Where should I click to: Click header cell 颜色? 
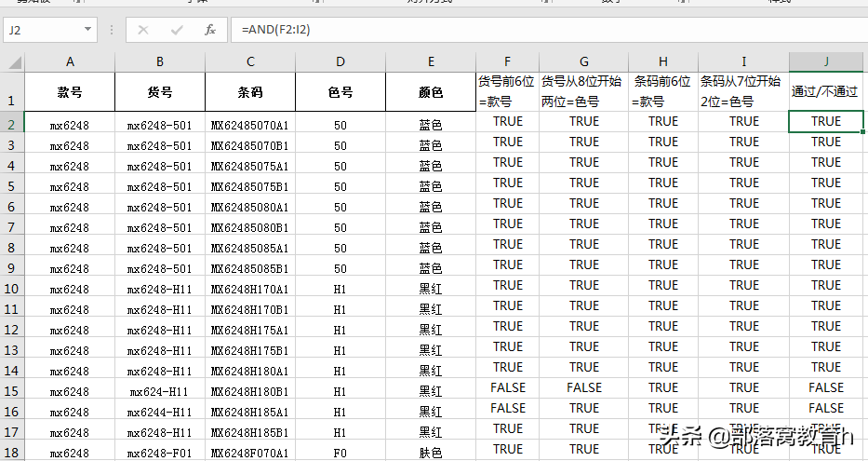point(431,92)
